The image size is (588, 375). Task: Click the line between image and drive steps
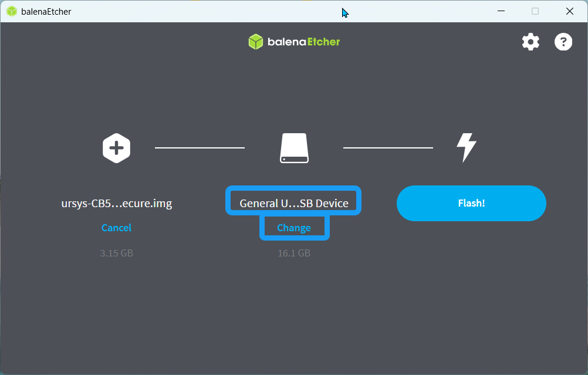(x=200, y=148)
